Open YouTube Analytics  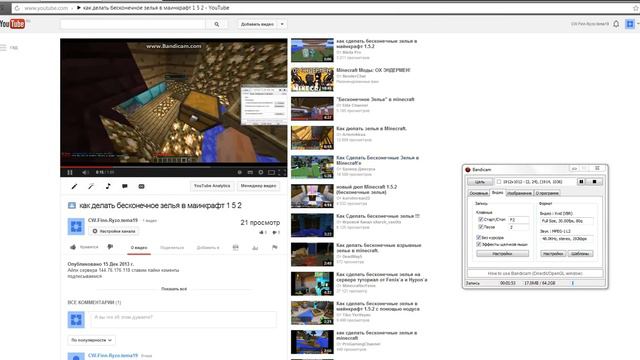tap(212, 186)
